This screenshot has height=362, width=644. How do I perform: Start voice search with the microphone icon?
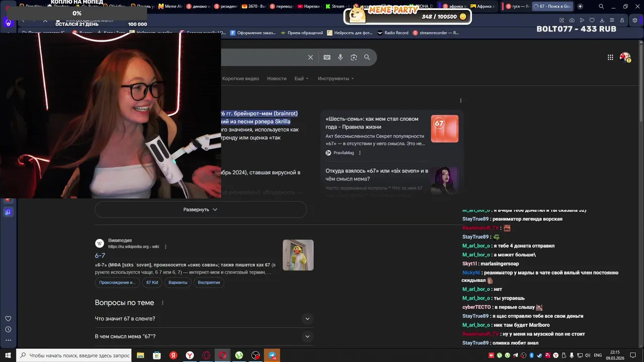[341, 57]
